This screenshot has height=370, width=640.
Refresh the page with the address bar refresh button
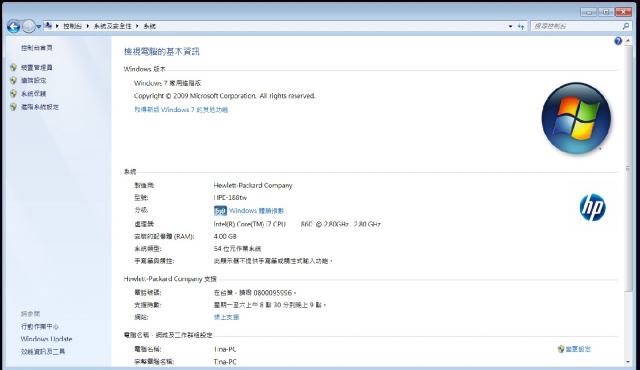coord(521,26)
